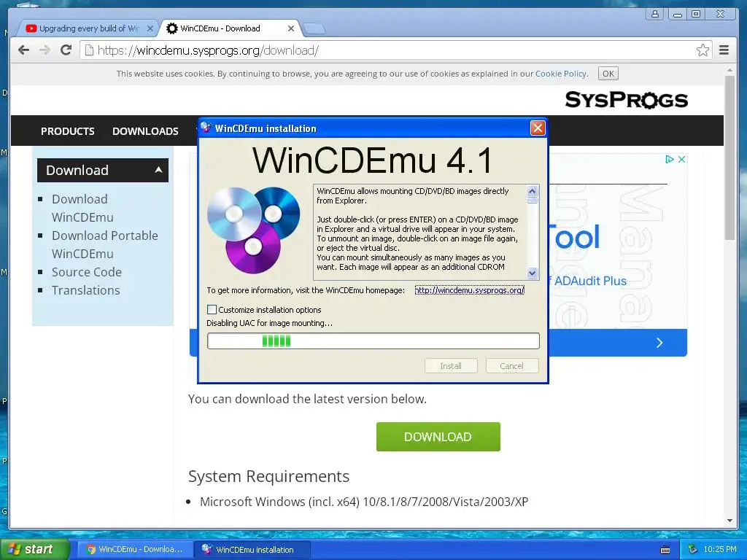The width and height of the screenshot is (747, 560).
Task: Switch to the YouTube Upgrading tab
Action: [87, 28]
